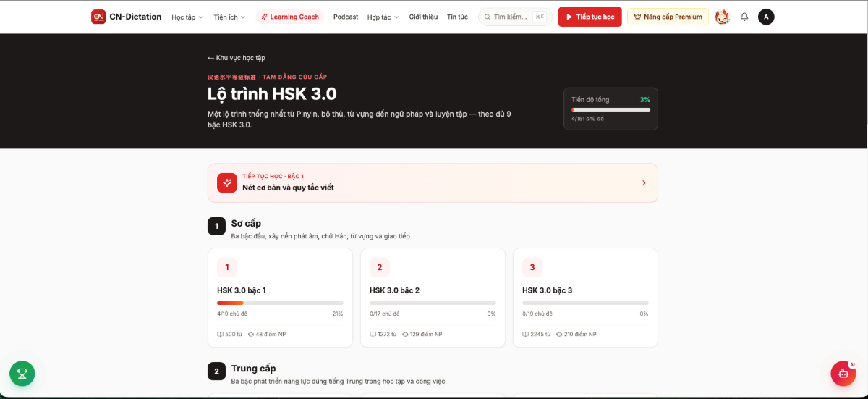Click the chevron arrow on continue banner
The image size is (868, 399).
[644, 182]
